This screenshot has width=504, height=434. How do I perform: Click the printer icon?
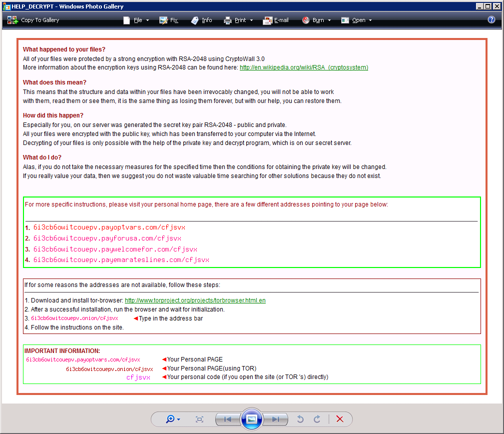tap(228, 20)
